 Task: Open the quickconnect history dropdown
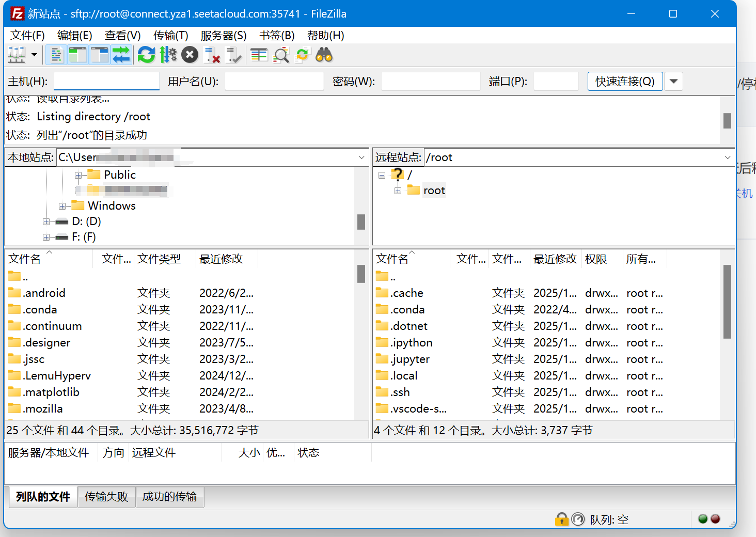click(673, 81)
